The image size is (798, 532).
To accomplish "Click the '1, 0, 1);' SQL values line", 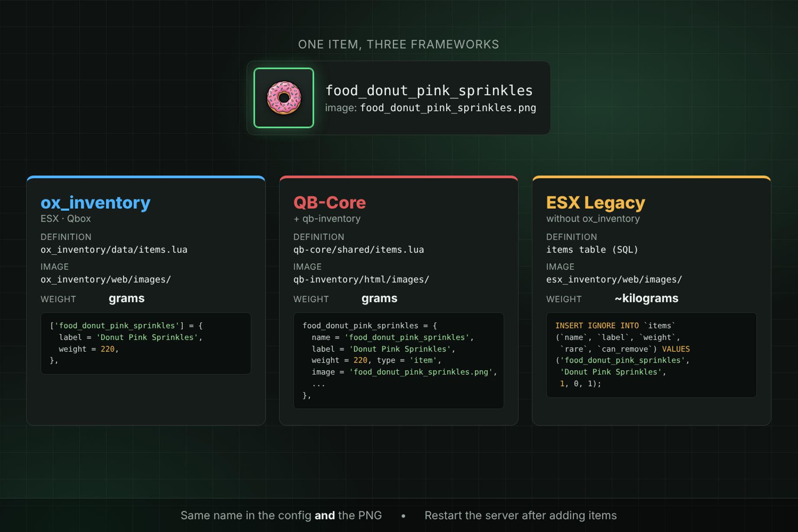I will 580,383.
